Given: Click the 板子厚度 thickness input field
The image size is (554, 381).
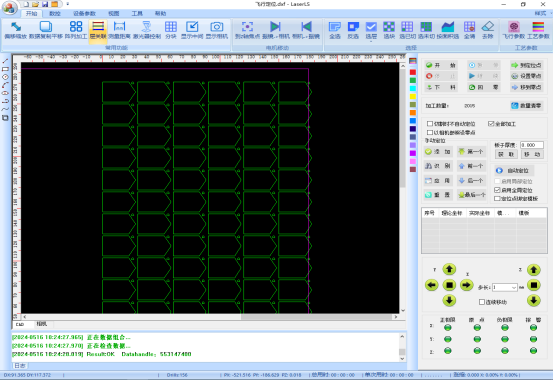Looking at the screenshot, I should tap(532, 145).
